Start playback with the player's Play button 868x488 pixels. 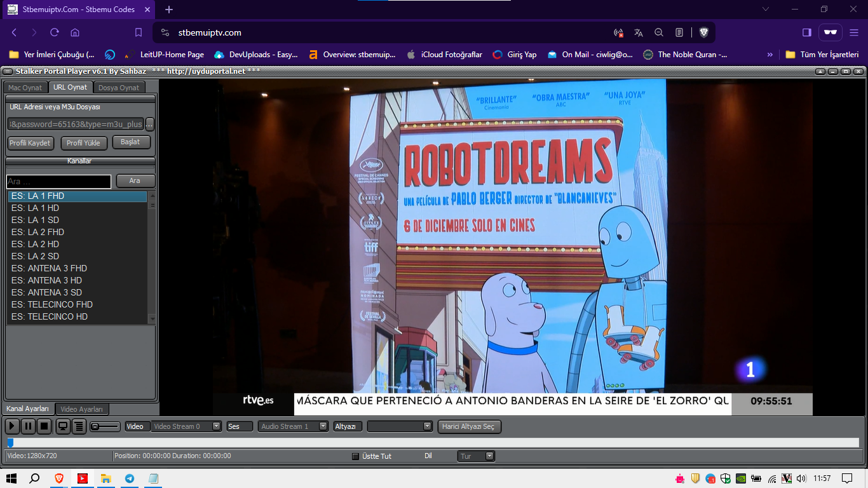point(12,426)
